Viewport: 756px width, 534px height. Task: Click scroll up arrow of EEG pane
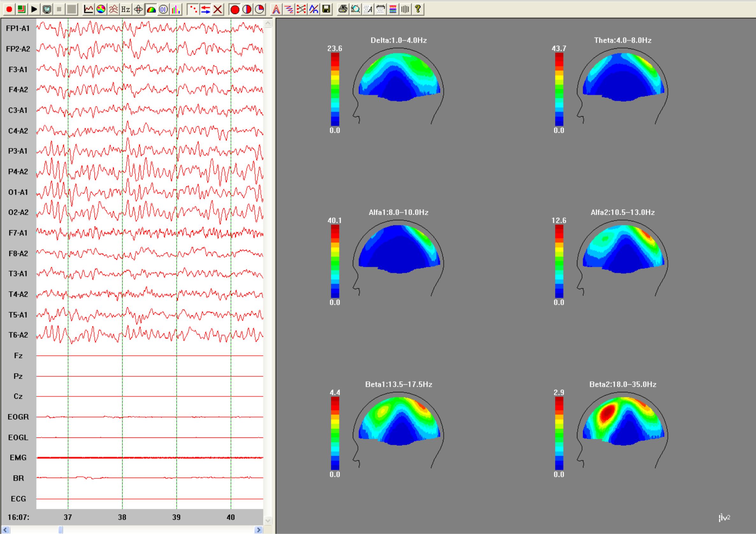(x=268, y=23)
